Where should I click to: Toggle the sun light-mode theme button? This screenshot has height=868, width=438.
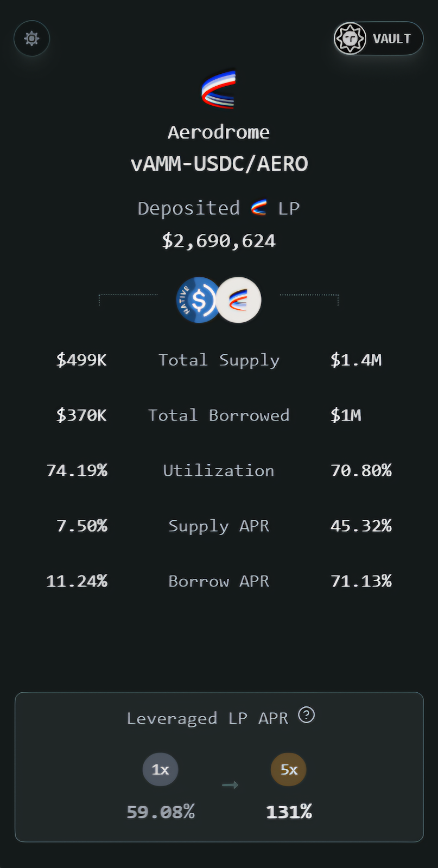[x=31, y=39]
